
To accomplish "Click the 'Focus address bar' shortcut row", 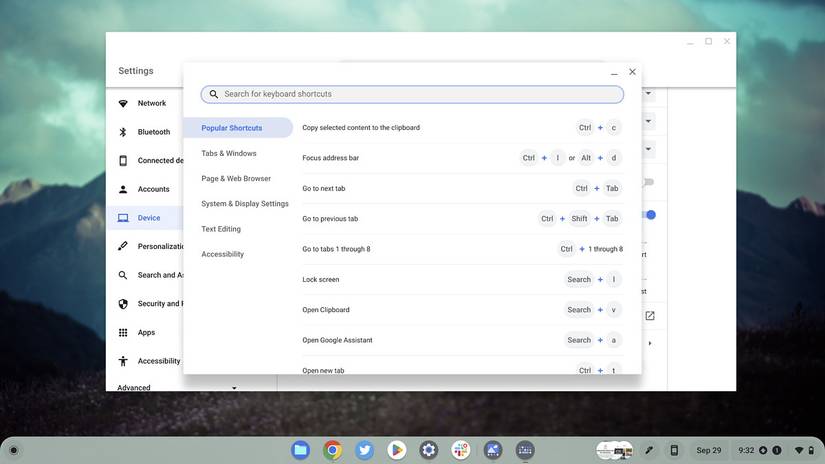I will pos(462,158).
